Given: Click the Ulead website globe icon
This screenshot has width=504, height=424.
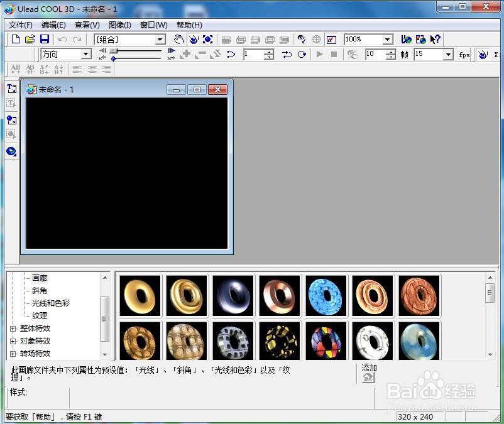Looking at the screenshot, I should click(x=407, y=39).
